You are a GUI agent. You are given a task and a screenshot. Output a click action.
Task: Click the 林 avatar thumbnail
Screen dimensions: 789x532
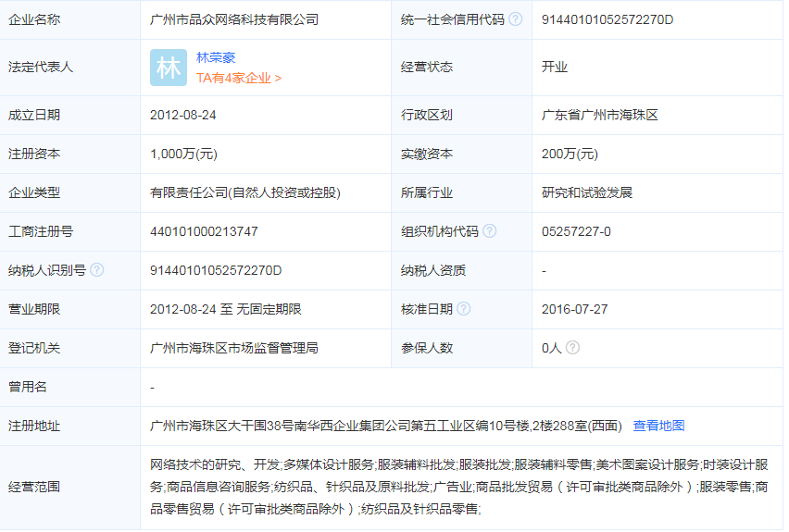[x=168, y=68]
